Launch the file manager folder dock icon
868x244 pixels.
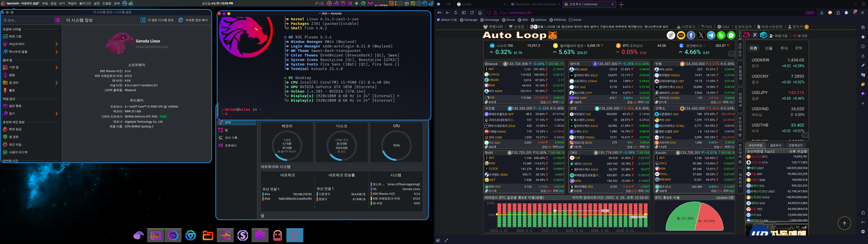tap(208, 236)
